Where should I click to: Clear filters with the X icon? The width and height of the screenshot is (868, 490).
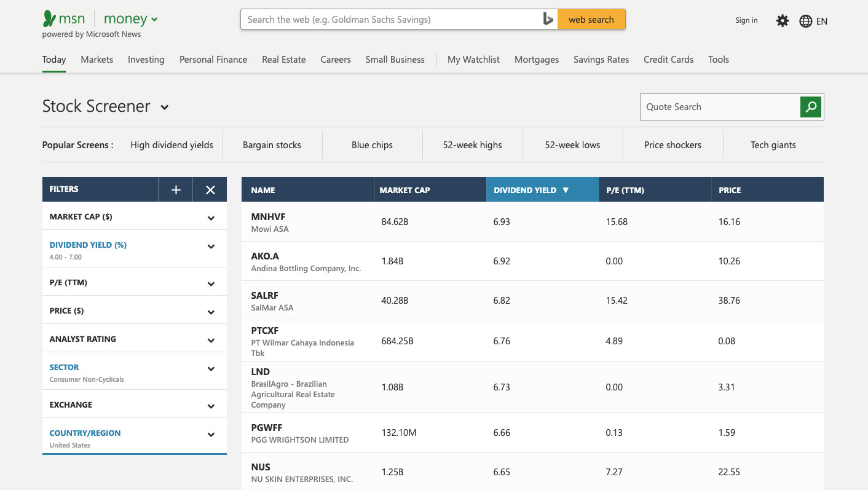(x=210, y=189)
